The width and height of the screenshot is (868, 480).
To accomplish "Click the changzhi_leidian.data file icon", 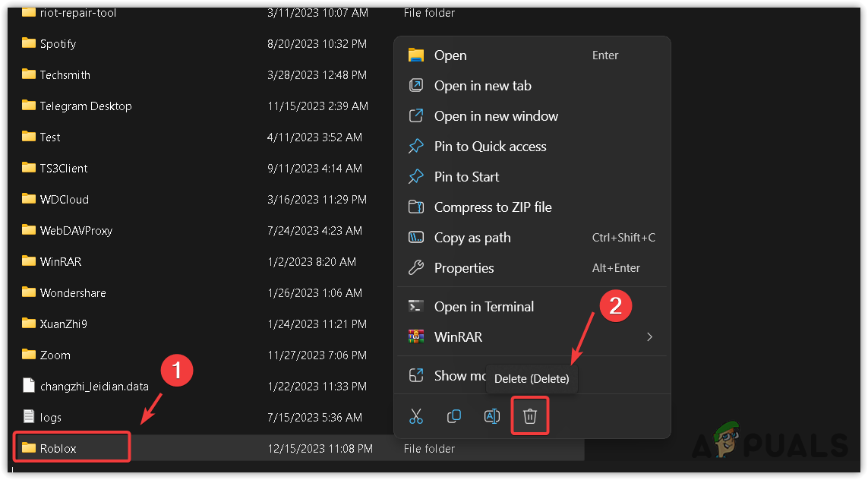I will pyautogui.click(x=29, y=386).
